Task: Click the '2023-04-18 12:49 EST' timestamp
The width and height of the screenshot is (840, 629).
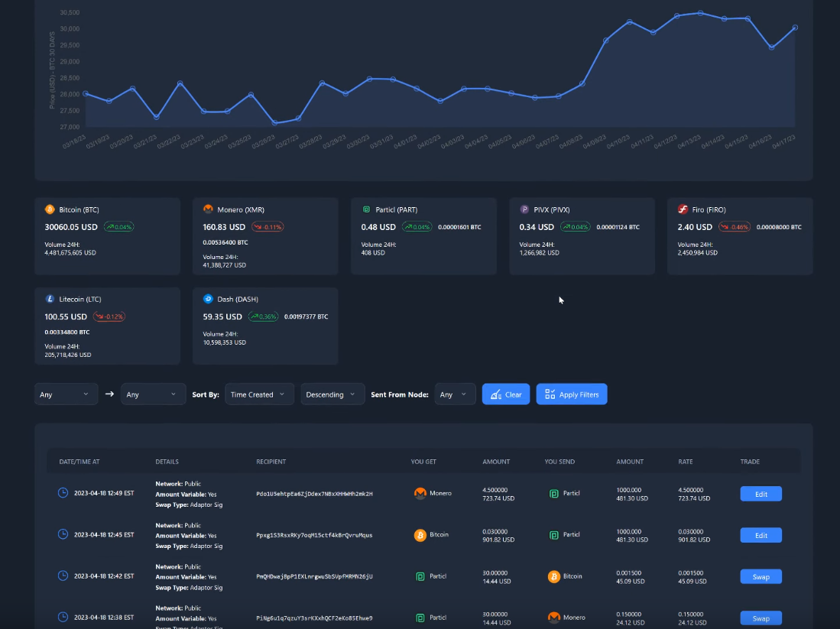Action: (104, 493)
